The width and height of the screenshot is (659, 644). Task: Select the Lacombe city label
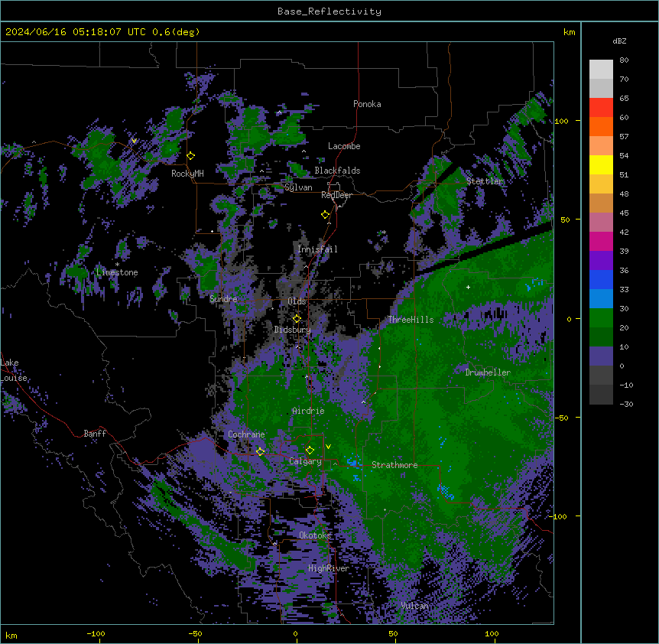(x=344, y=146)
